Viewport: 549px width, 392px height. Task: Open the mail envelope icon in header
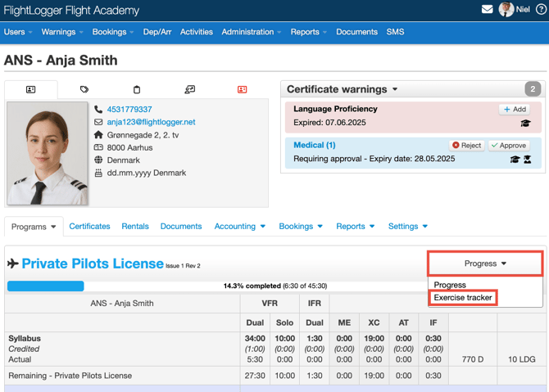point(487,10)
